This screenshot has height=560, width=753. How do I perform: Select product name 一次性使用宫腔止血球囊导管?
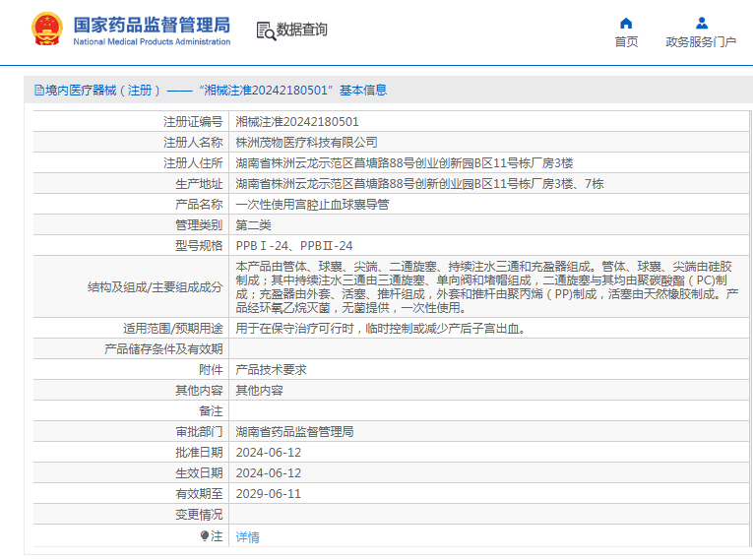(x=312, y=205)
